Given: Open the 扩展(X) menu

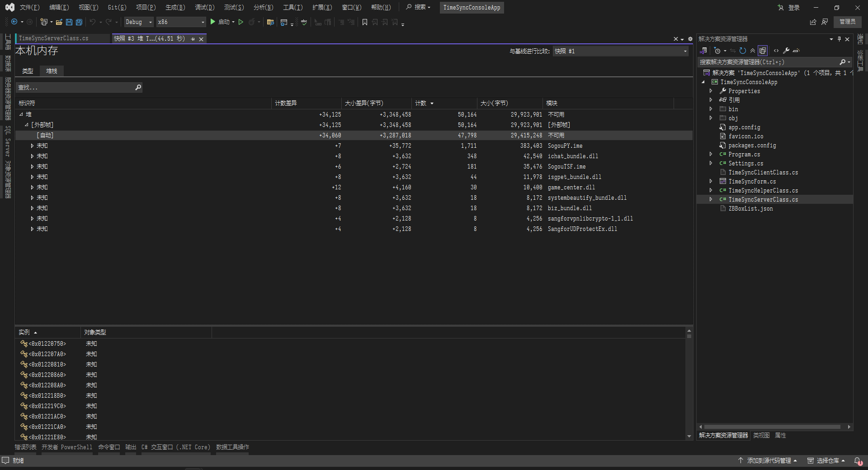Looking at the screenshot, I should [x=322, y=7].
